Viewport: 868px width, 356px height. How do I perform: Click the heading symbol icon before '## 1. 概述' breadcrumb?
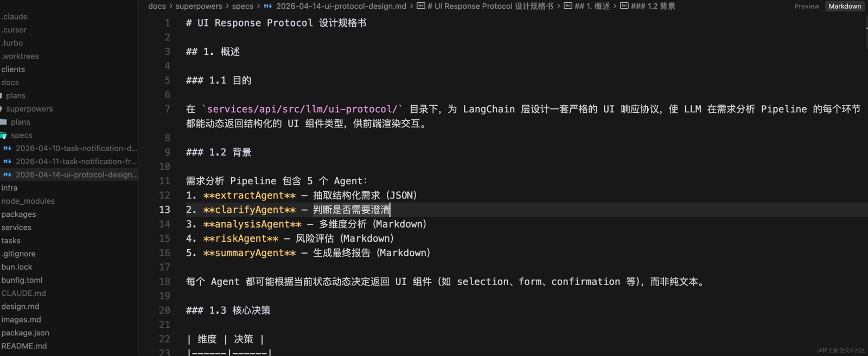coord(567,6)
